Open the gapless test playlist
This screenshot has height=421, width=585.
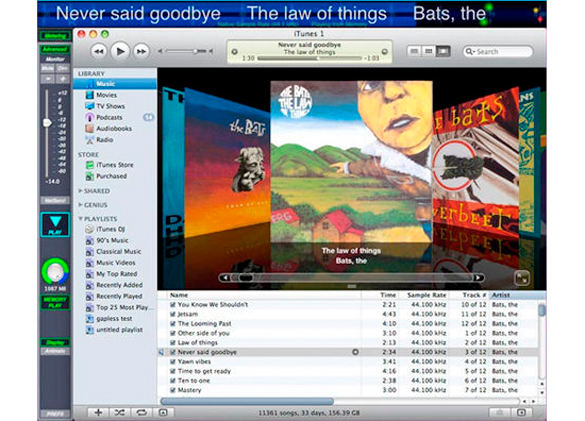pyautogui.click(x=115, y=319)
